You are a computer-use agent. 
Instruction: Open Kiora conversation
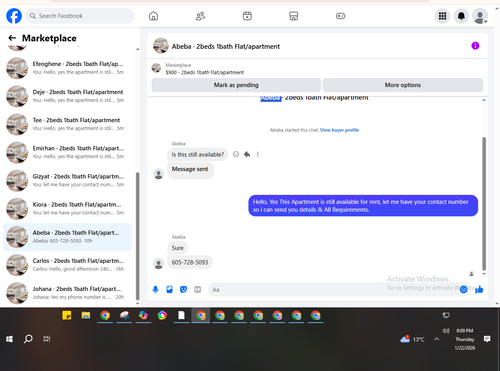pyautogui.click(x=67, y=209)
